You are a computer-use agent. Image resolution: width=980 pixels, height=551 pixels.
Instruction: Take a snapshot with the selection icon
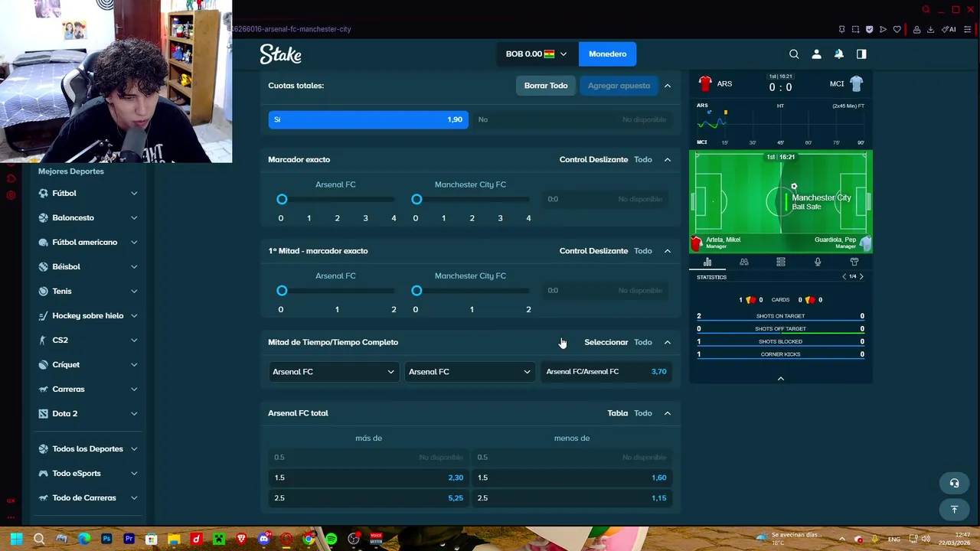[x=855, y=29]
